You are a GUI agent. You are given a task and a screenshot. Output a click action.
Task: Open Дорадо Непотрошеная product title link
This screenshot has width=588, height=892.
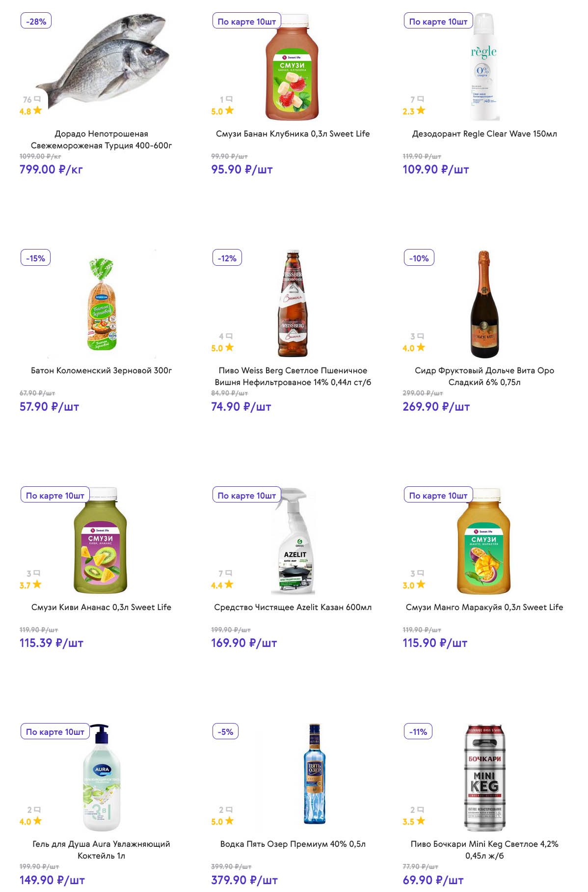(x=101, y=139)
